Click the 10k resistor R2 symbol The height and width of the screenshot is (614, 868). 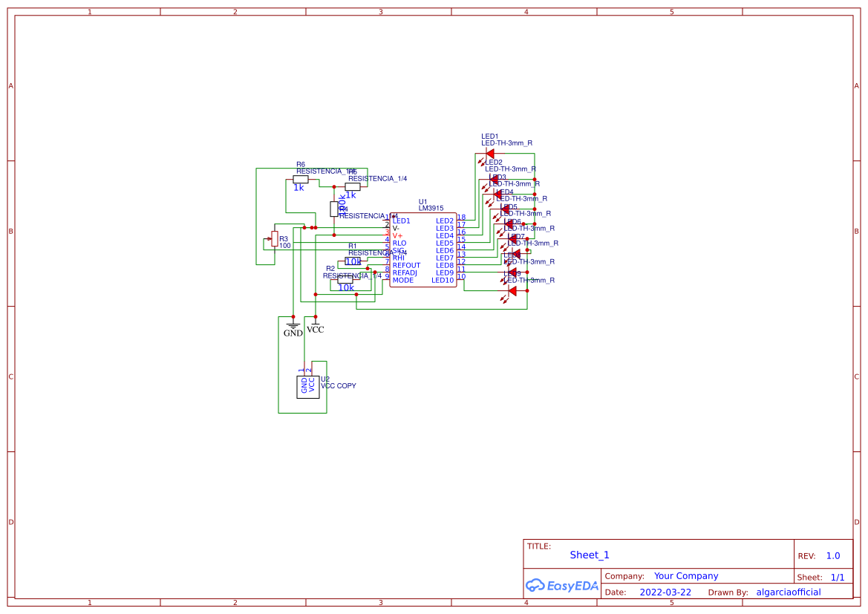pyautogui.click(x=345, y=281)
